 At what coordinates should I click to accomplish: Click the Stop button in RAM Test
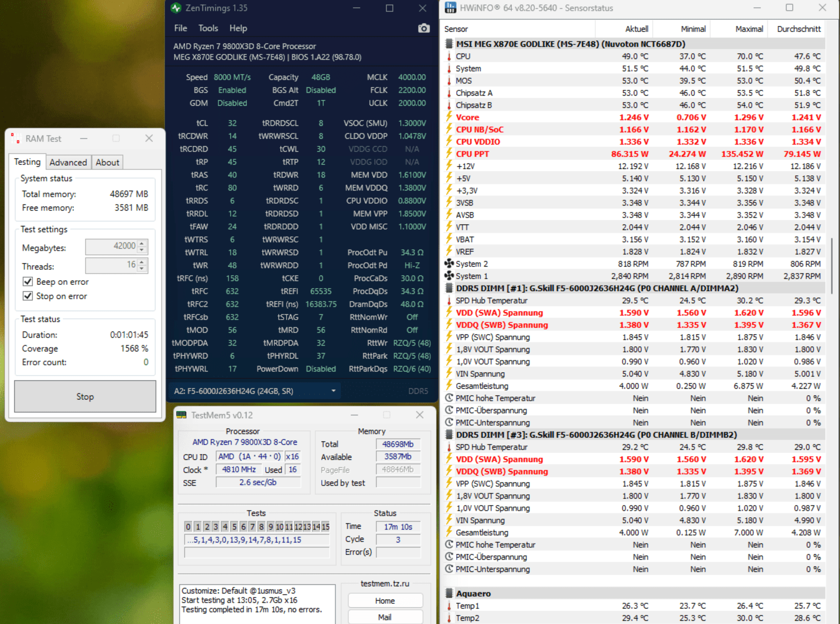(85, 397)
